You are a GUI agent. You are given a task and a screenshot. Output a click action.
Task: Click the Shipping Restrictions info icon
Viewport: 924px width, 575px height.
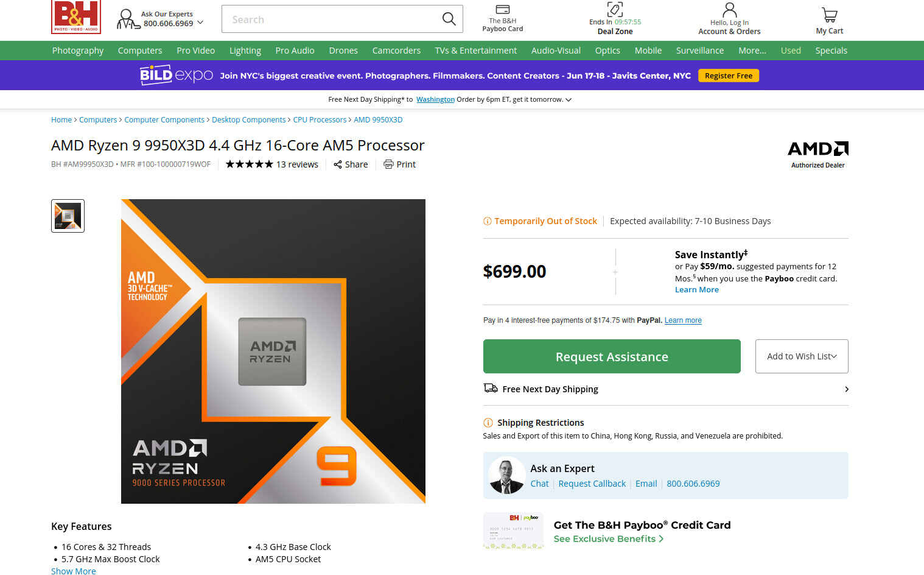coord(488,423)
